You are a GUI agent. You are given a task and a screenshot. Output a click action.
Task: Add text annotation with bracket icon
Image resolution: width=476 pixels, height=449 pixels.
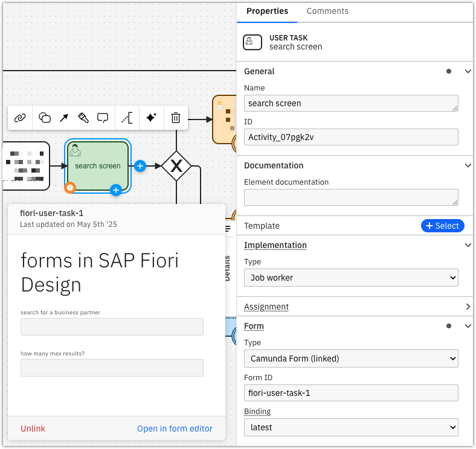127,118
